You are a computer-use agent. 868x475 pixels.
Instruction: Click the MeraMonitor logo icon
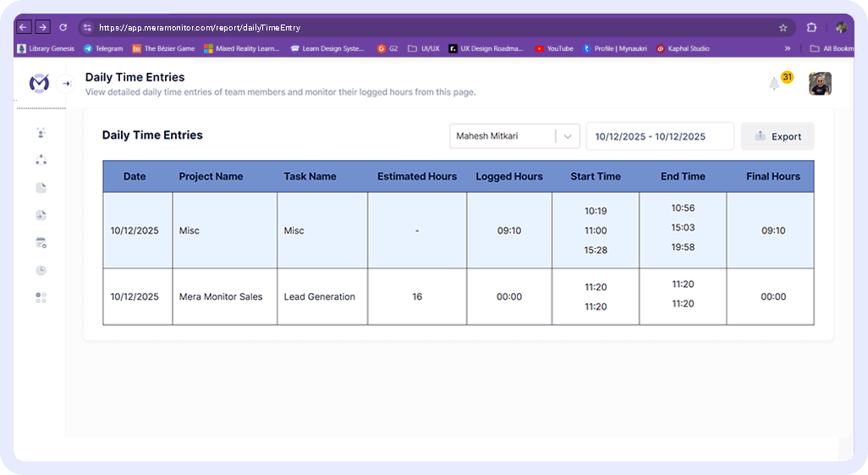tap(39, 83)
